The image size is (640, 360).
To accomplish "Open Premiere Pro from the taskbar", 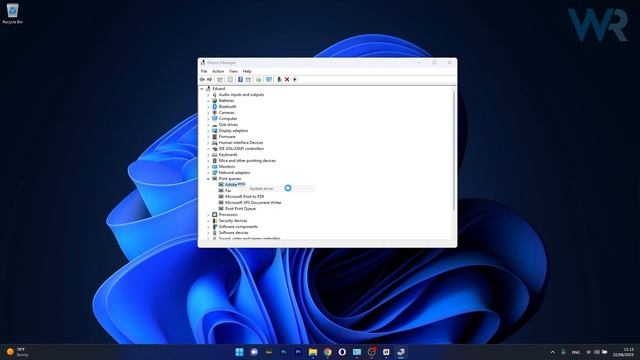I will (298, 352).
